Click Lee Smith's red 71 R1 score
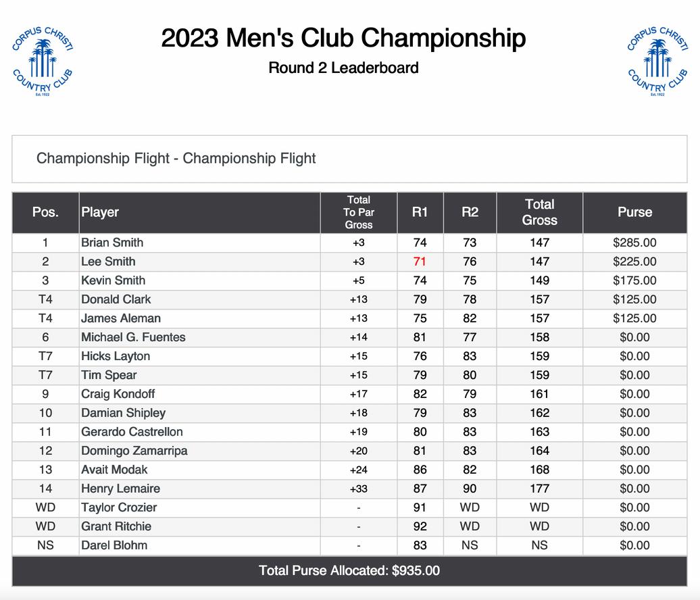This screenshot has width=700, height=600. point(420,261)
